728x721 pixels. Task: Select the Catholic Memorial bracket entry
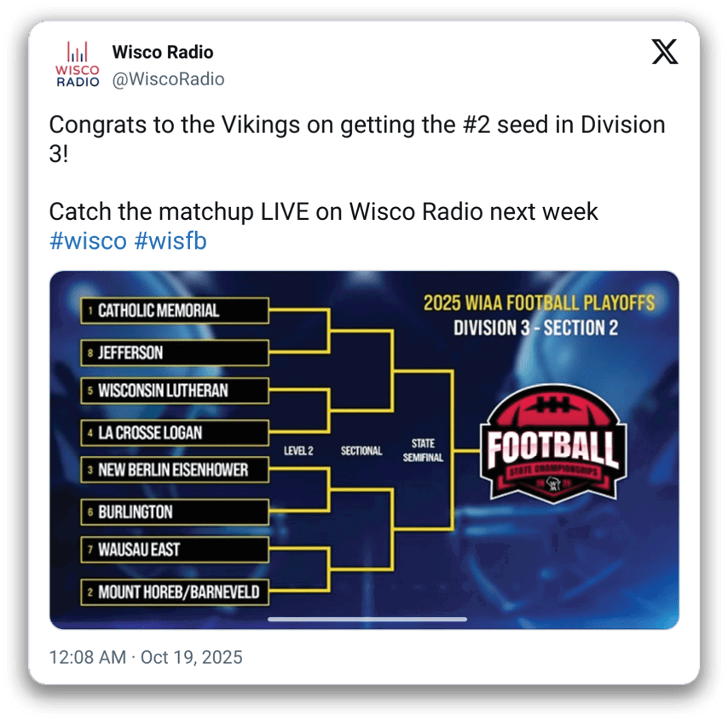175,311
